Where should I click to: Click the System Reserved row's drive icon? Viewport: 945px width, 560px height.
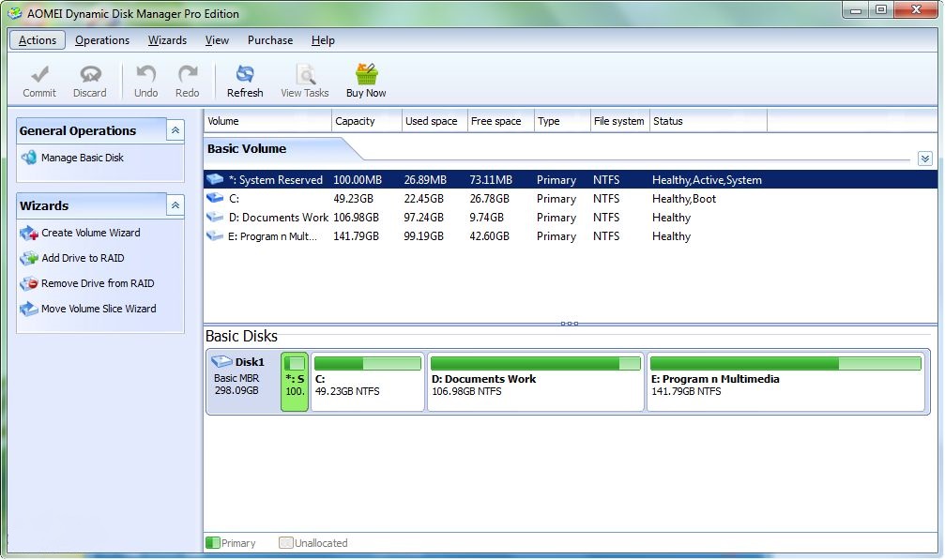pos(215,179)
